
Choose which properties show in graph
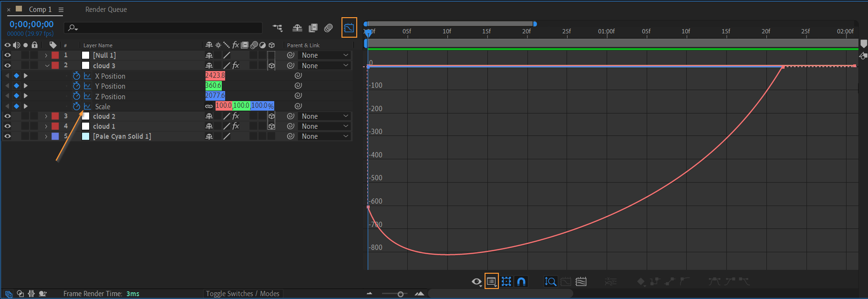click(x=476, y=282)
